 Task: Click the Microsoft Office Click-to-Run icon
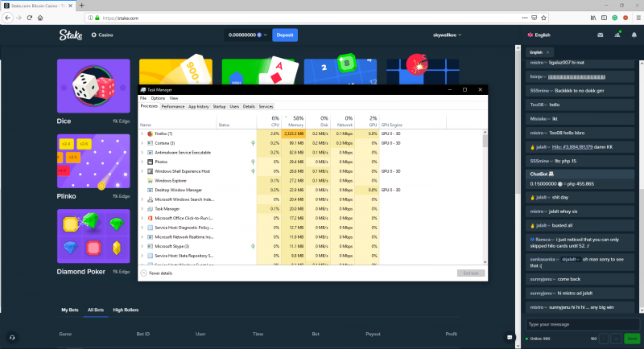click(151, 218)
